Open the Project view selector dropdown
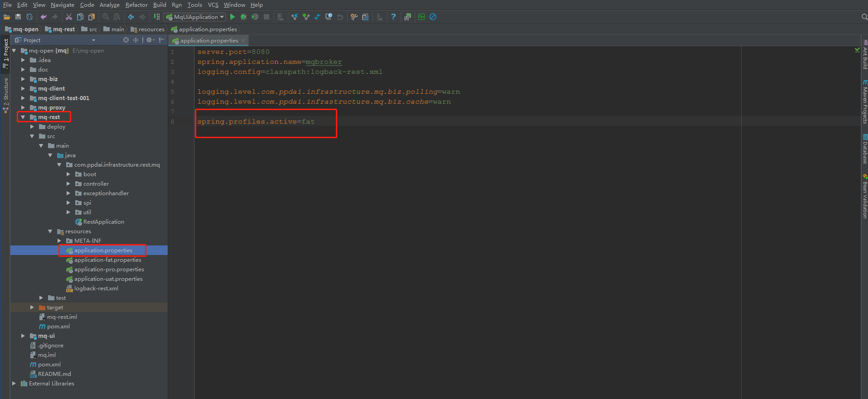 pos(93,40)
